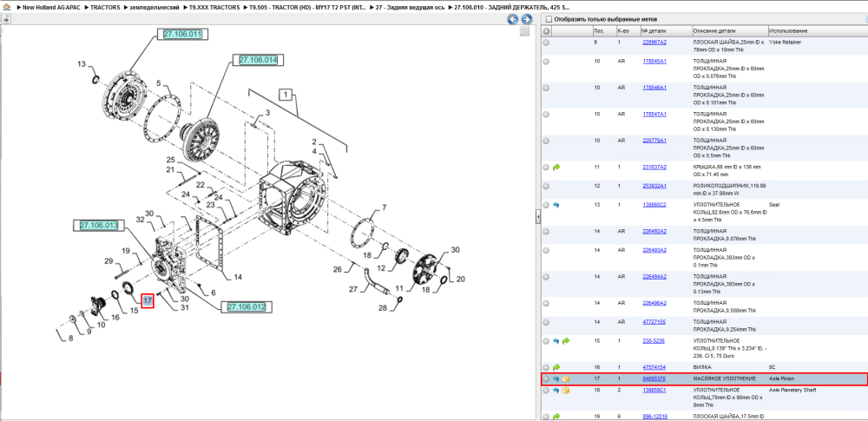
Task: Add part 228967A2 with its plus icon
Action: click(x=546, y=42)
